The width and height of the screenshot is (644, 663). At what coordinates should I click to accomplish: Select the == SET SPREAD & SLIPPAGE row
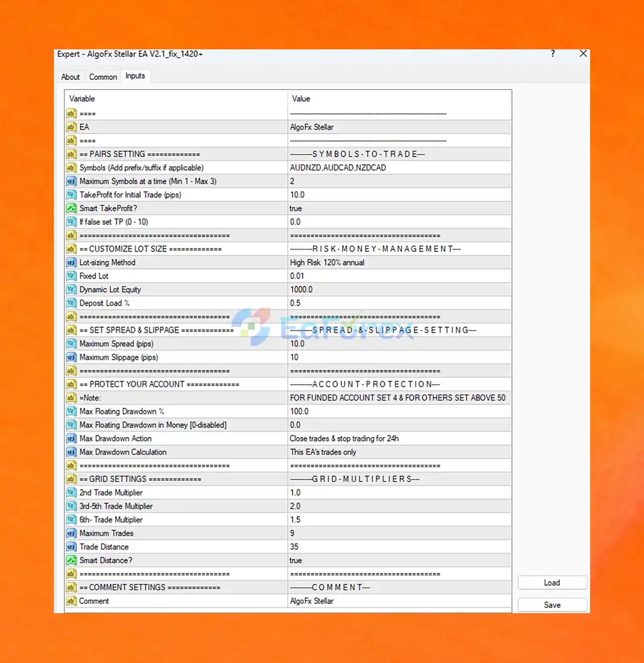point(288,330)
